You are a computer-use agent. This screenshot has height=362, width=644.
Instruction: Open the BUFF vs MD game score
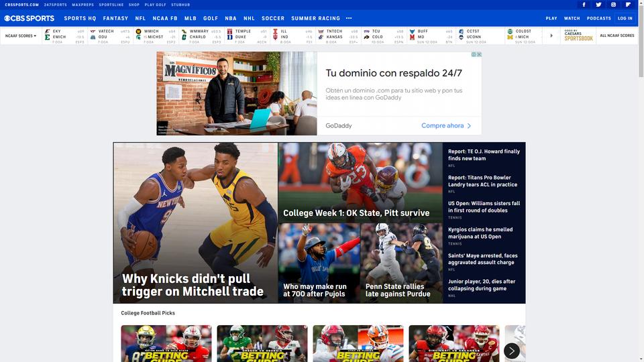pos(431,36)
